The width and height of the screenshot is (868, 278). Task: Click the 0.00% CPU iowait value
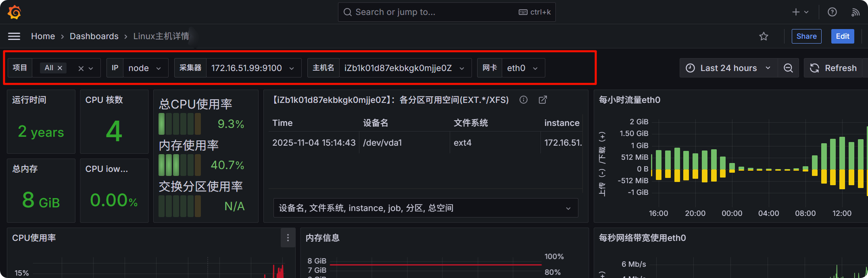[x=114, y=200]
